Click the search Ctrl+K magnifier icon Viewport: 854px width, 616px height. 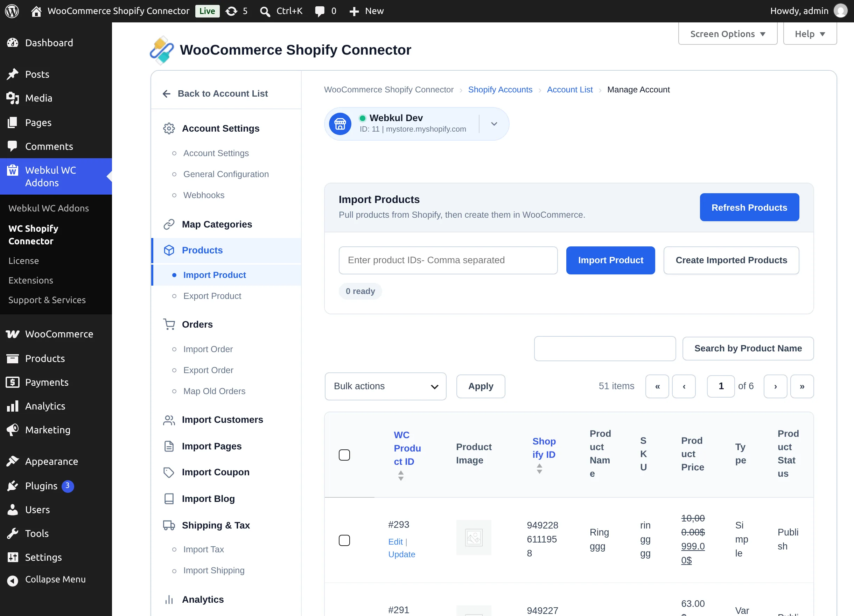[265, 11]
